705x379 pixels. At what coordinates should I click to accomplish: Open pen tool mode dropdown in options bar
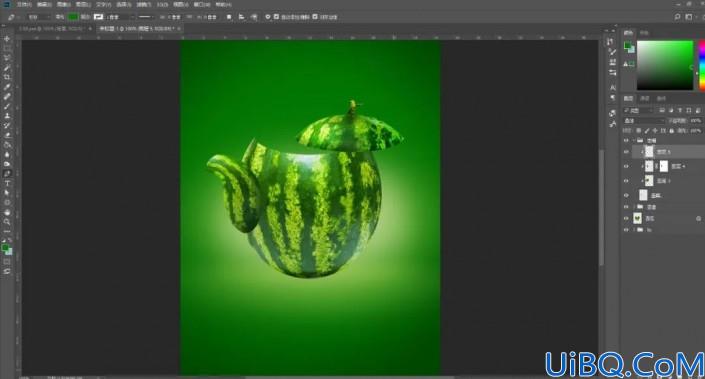pos(39,17)
